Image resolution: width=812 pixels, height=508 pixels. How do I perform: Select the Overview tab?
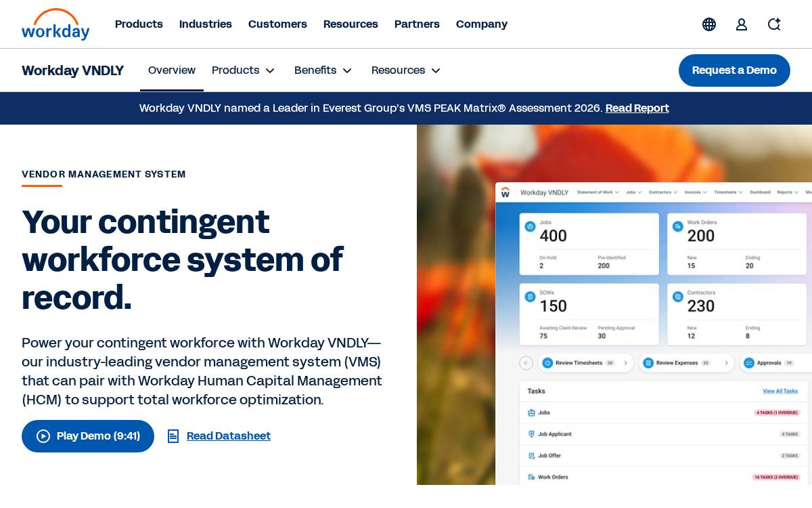[172, 70]
